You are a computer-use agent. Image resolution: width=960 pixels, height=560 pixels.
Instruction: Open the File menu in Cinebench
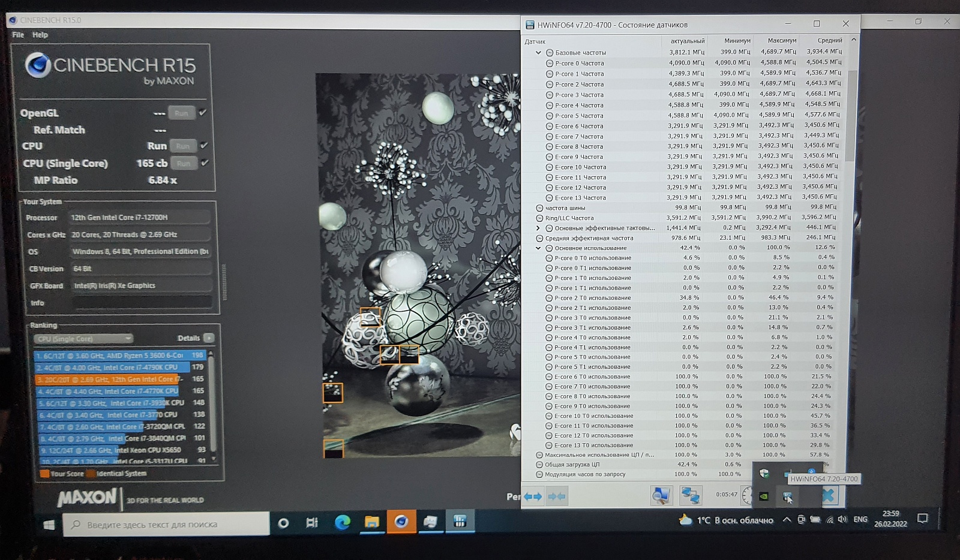pos(18,35)
